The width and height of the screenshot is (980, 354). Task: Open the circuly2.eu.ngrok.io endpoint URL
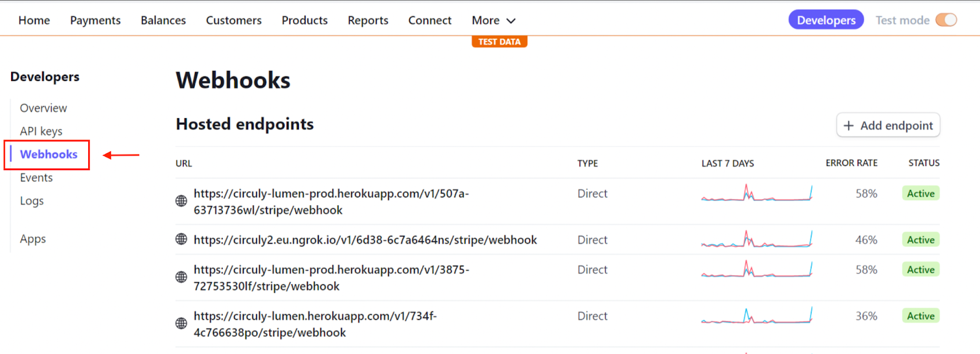366,239
